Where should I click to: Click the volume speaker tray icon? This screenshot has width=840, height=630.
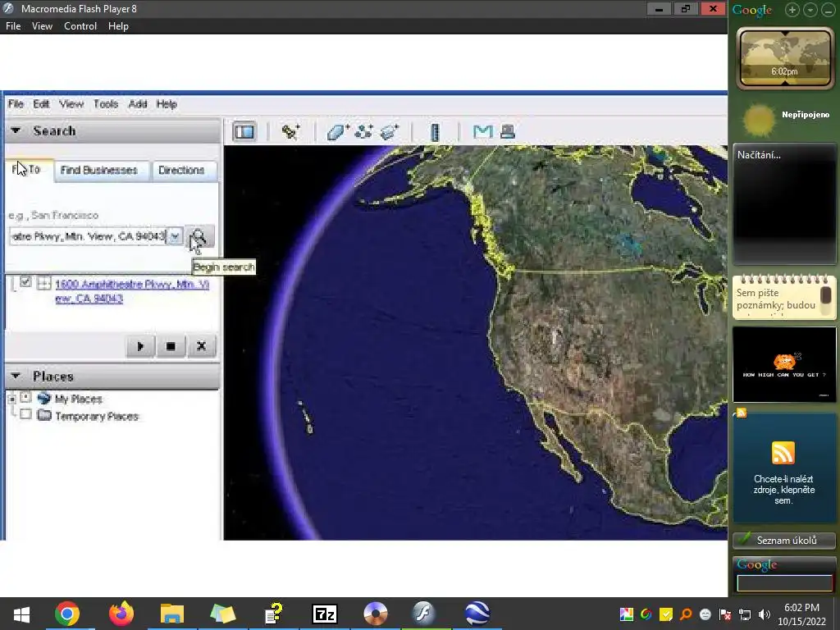[765, 614]
